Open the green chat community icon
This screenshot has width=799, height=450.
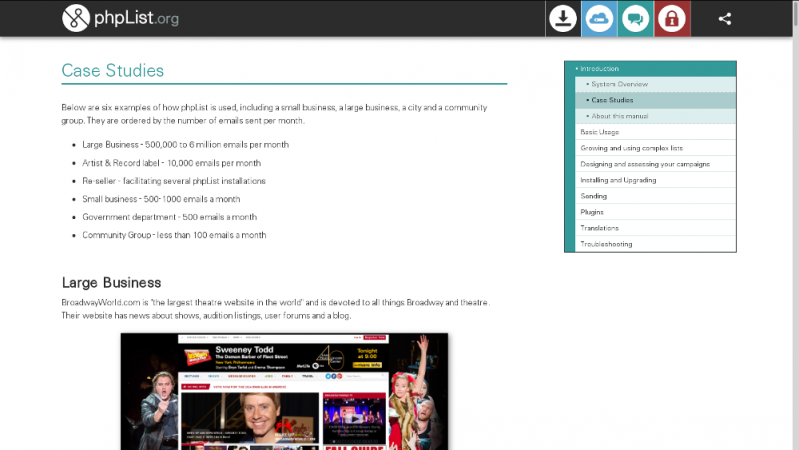[x=635, y=18]
